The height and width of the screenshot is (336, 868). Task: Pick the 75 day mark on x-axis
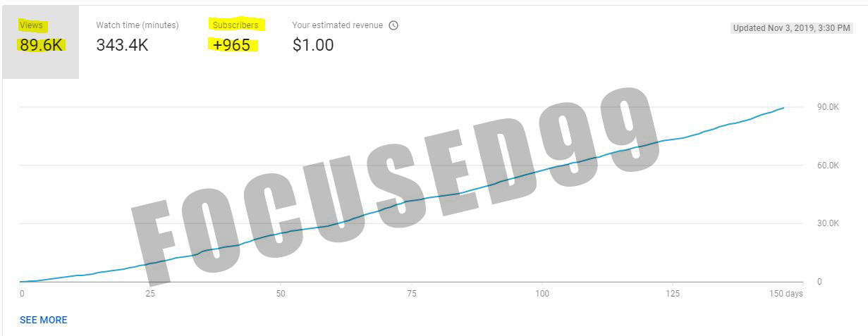(x=411, y=294)
